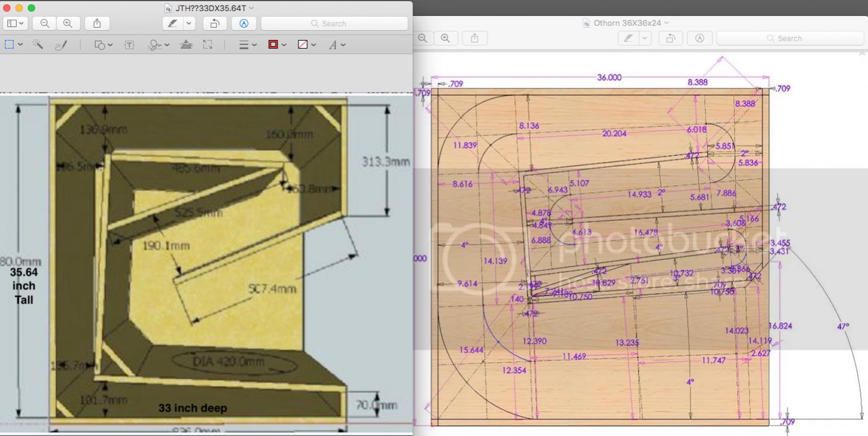Image resolution: width=868 pixels, height=436 pixels.
Task: Pick the Fill Color swatch
Action: 303,44
